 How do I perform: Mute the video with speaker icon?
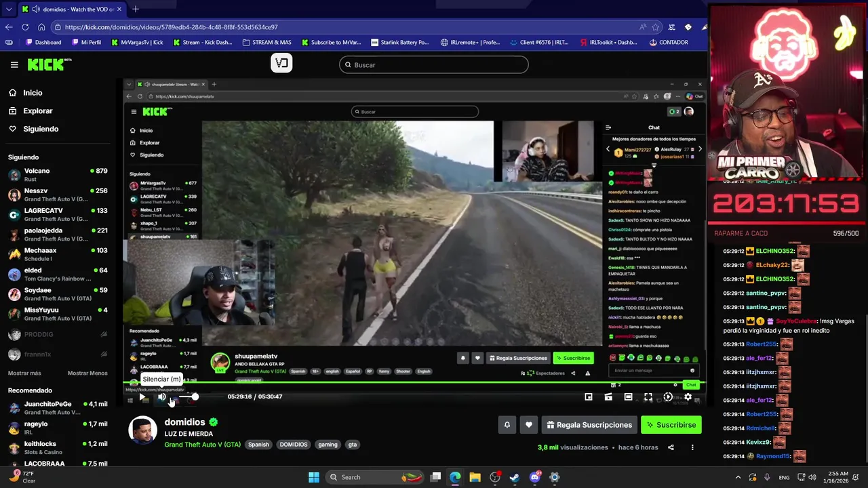pos(161,397)
